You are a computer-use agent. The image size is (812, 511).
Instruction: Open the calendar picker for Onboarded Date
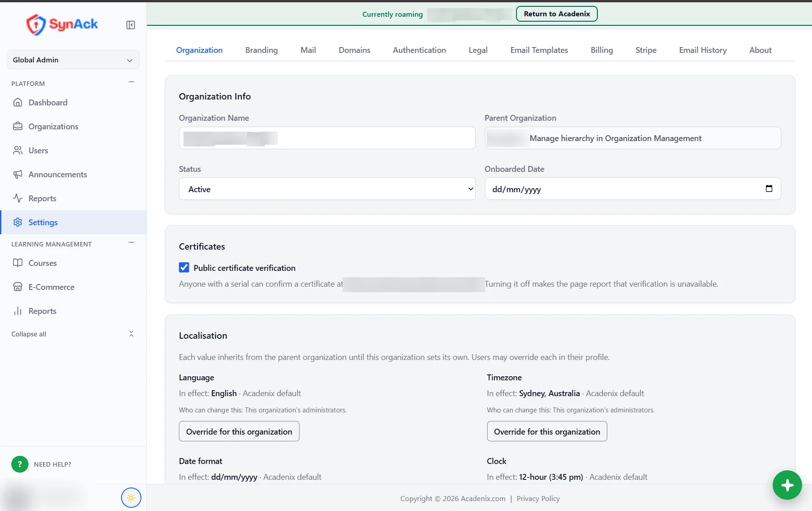click(769, 189)
